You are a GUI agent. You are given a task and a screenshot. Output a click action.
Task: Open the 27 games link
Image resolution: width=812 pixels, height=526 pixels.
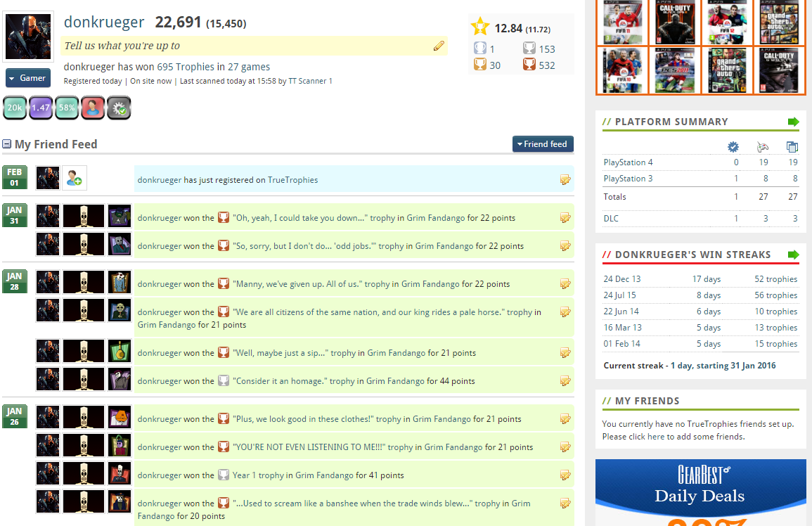(249, 67)
